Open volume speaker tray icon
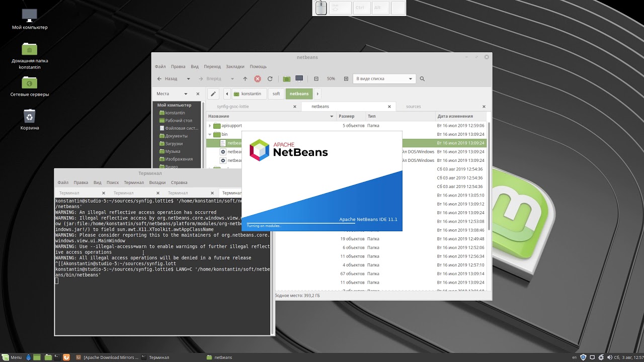 pos(610,357)
